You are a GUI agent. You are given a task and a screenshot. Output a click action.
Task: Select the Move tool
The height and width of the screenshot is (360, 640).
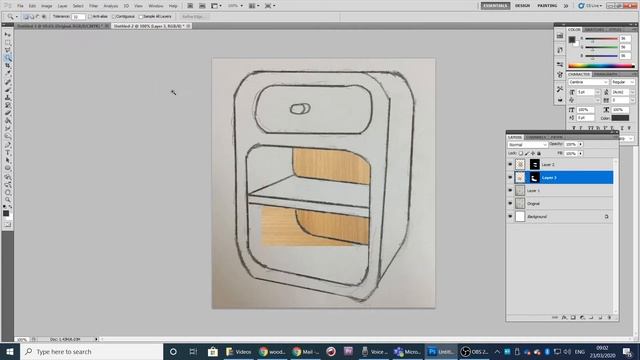tap(7, 35)
